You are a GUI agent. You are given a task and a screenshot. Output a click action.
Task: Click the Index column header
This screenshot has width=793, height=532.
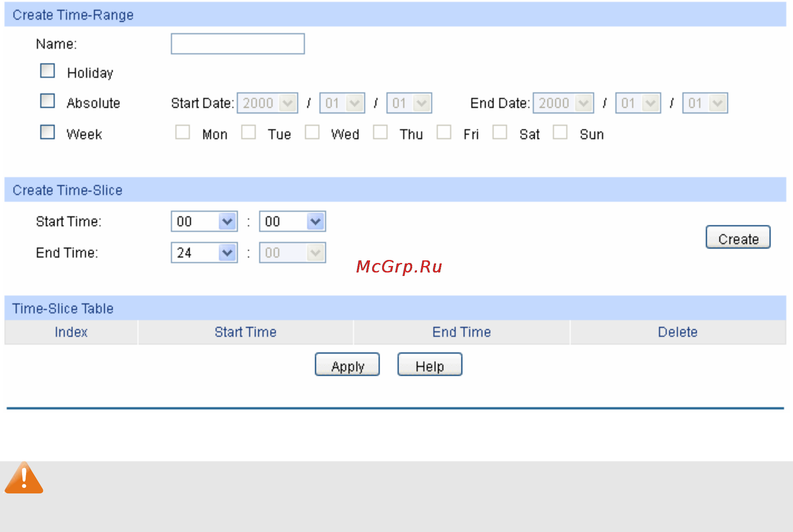[71, 332]
